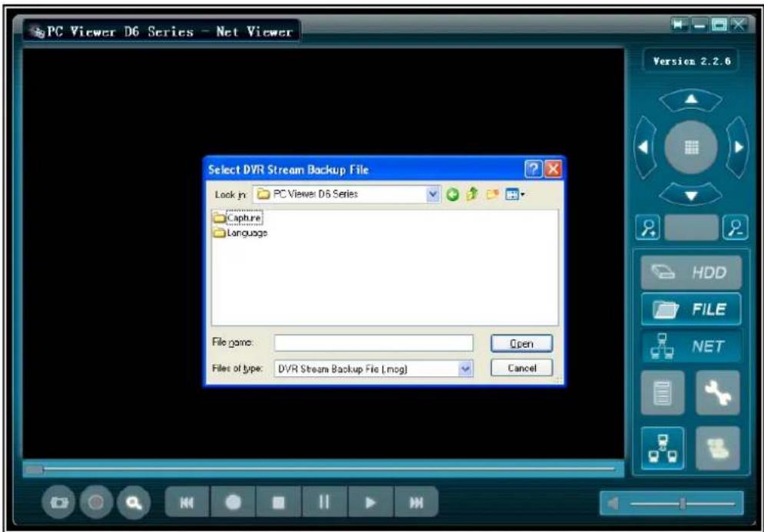Select the NET source button
This screenshot has width=764, height=532.
[x=691, y=346]
